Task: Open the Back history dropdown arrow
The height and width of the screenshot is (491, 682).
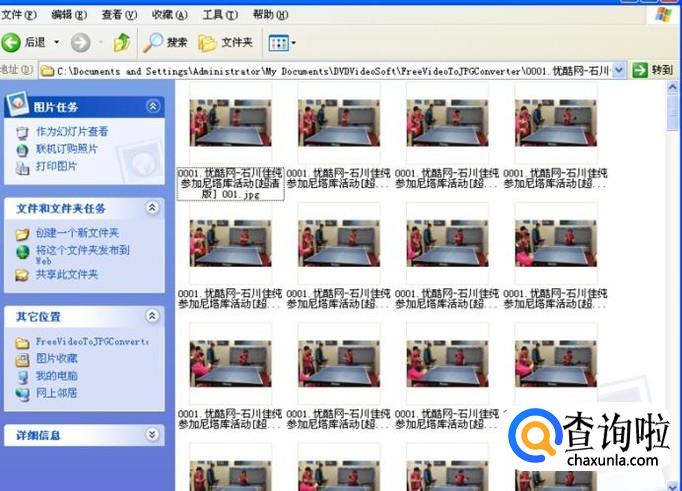Action: (x=57, y=42)
